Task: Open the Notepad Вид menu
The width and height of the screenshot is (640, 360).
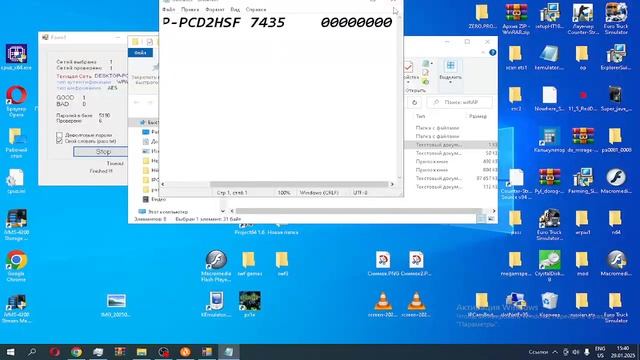Action: point(235,9)
